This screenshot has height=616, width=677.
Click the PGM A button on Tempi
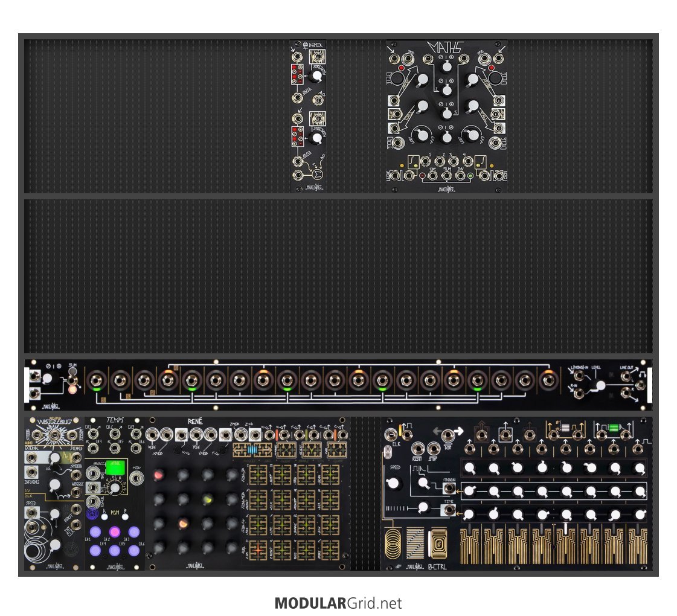coord(104,516)
